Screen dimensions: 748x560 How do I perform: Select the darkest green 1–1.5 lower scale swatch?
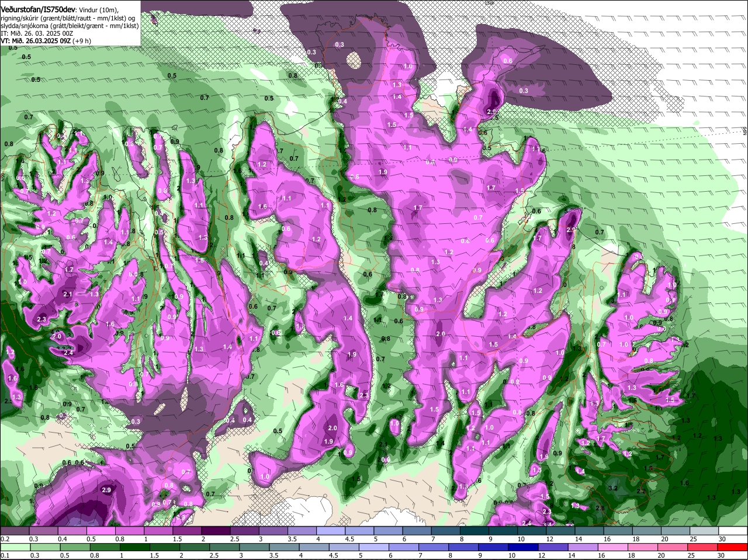pyautogui.click(x=134, y=547)
